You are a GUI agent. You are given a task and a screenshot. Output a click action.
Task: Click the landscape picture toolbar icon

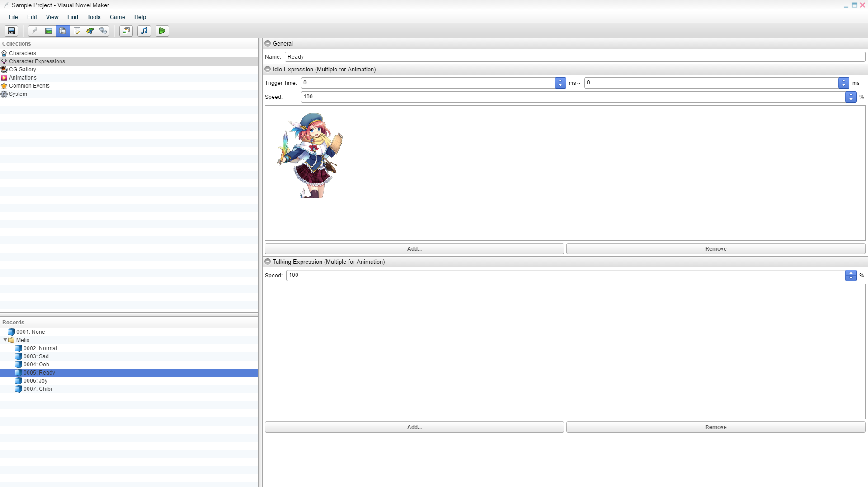point(48,31)
